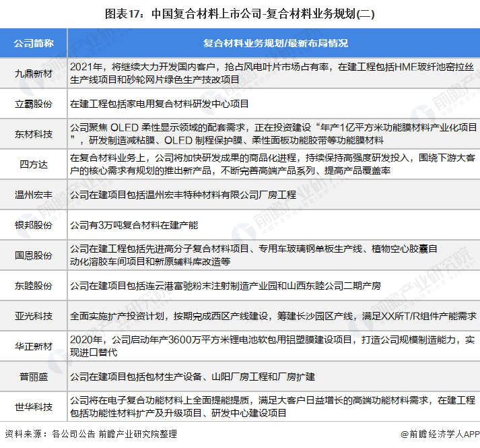
Task: Select the 普丽盛 row label
Action: (x=33, y=377)
